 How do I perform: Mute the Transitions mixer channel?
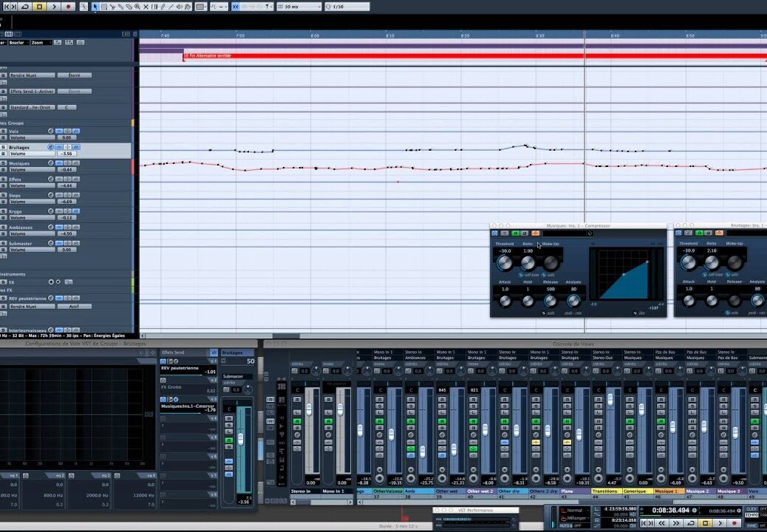click(x=599, y=400)
